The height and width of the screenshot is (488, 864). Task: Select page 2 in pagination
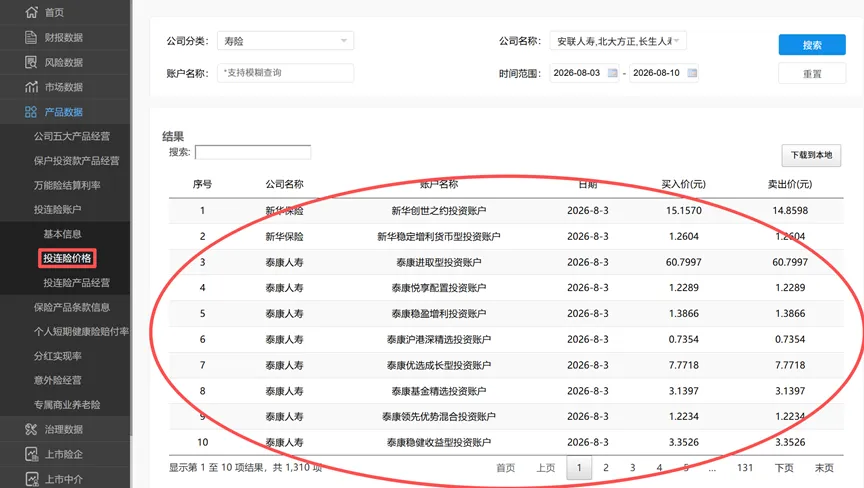tap(606, 468)
